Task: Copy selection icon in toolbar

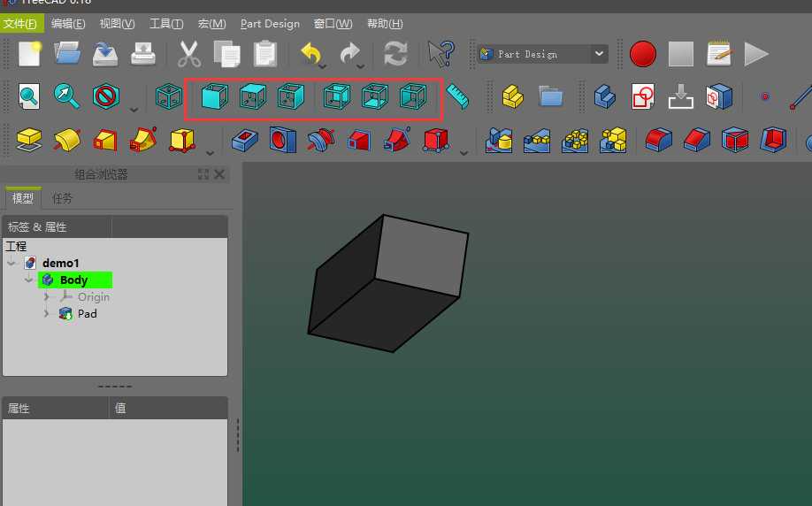Action: click(226, 54)
